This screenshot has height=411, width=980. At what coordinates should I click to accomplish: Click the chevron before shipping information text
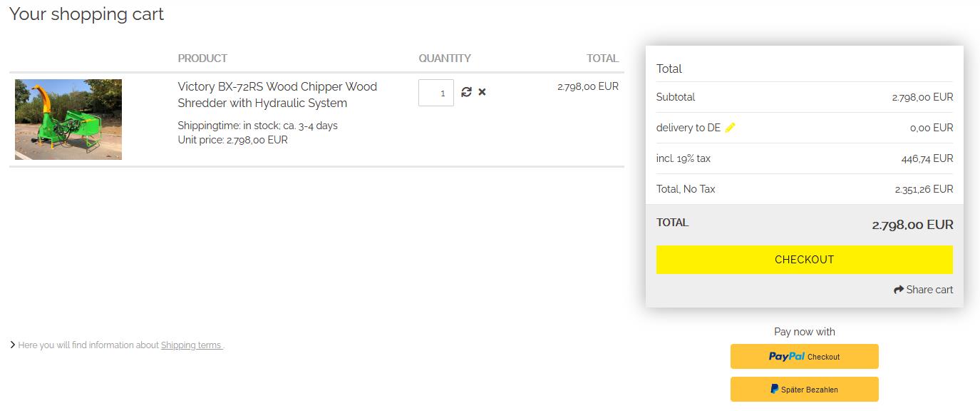click(x=13, y=345)
